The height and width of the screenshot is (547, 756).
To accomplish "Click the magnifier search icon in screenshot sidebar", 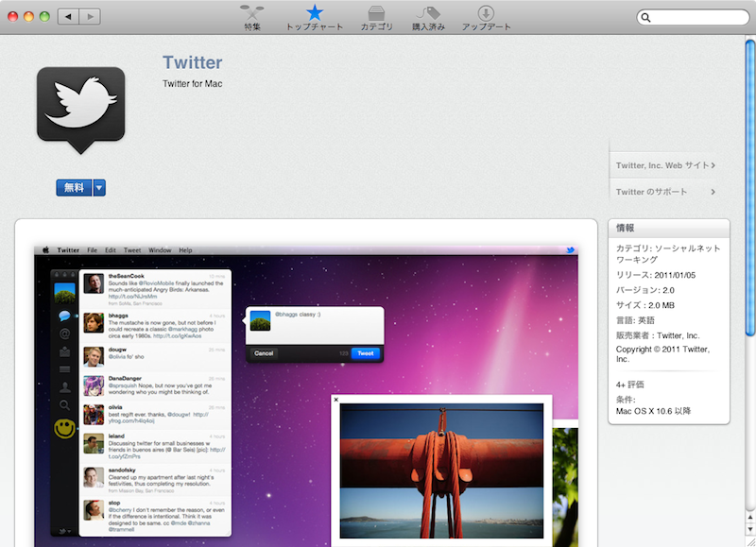I will [x=64, y=405].
